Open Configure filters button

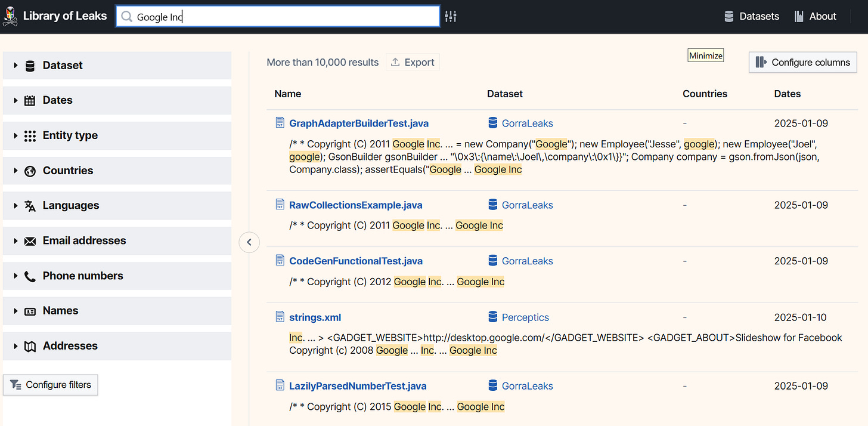pyautogui.click(x=51, y=385)
